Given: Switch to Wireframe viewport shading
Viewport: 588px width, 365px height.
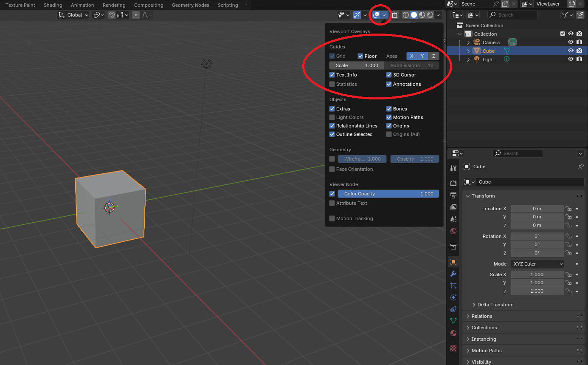Looking at the screenshot, I should point(406,15).
